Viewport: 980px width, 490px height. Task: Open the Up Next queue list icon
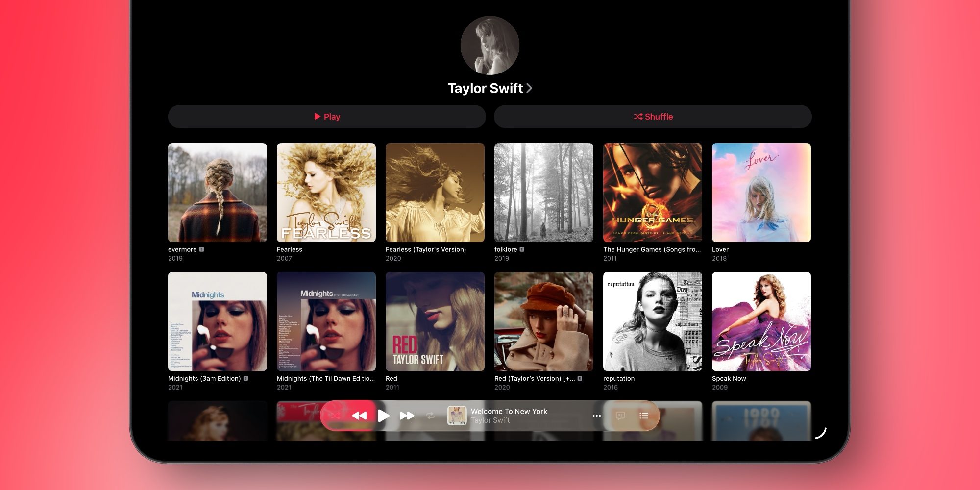pyautogui.click(x=644, y=416)
